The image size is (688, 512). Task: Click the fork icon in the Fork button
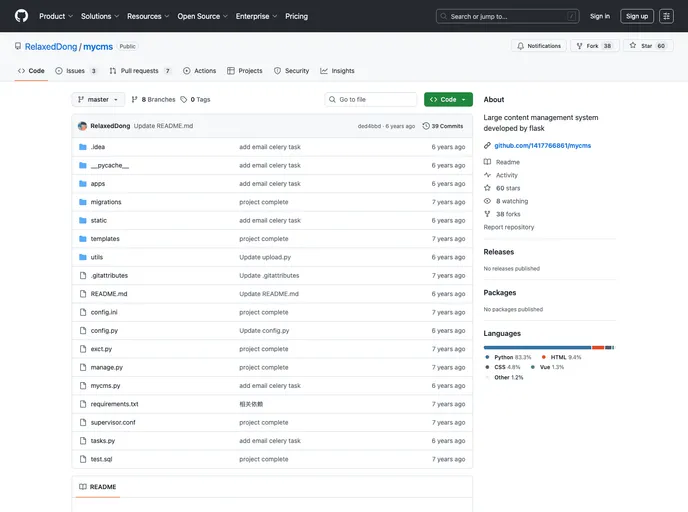coord(579,46)
